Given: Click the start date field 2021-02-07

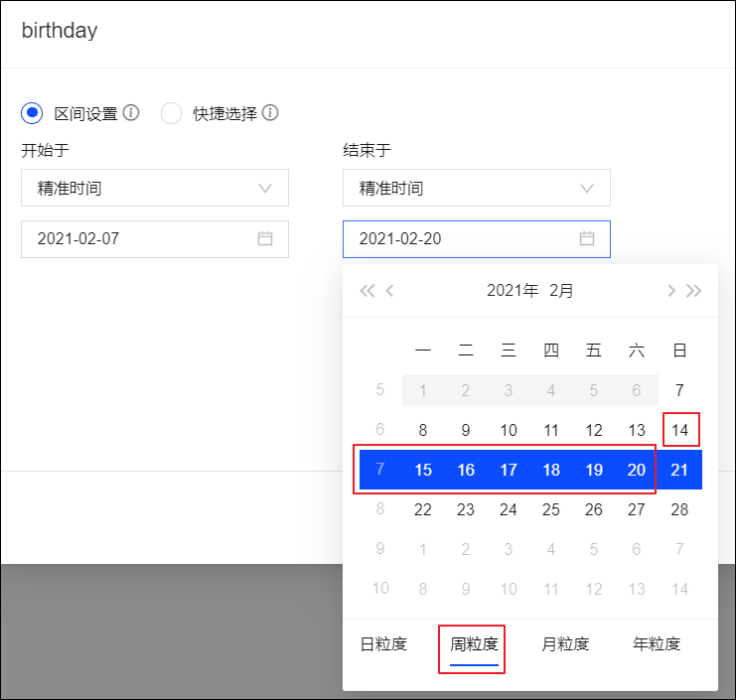Looking at the screenshot, I should [155, 239].
